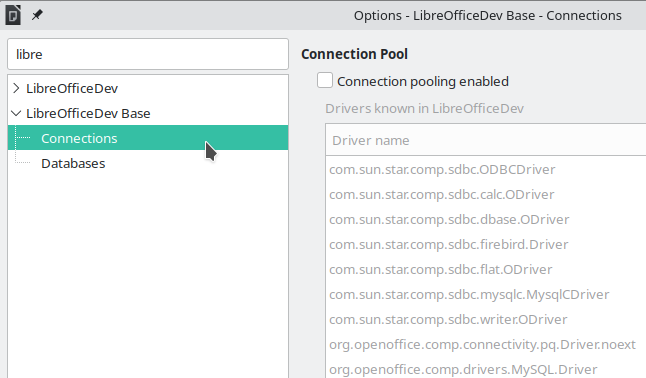646x378 pixels.
Task: Select the LibreOfficeDev tree entry label
Action: (72, 88)
